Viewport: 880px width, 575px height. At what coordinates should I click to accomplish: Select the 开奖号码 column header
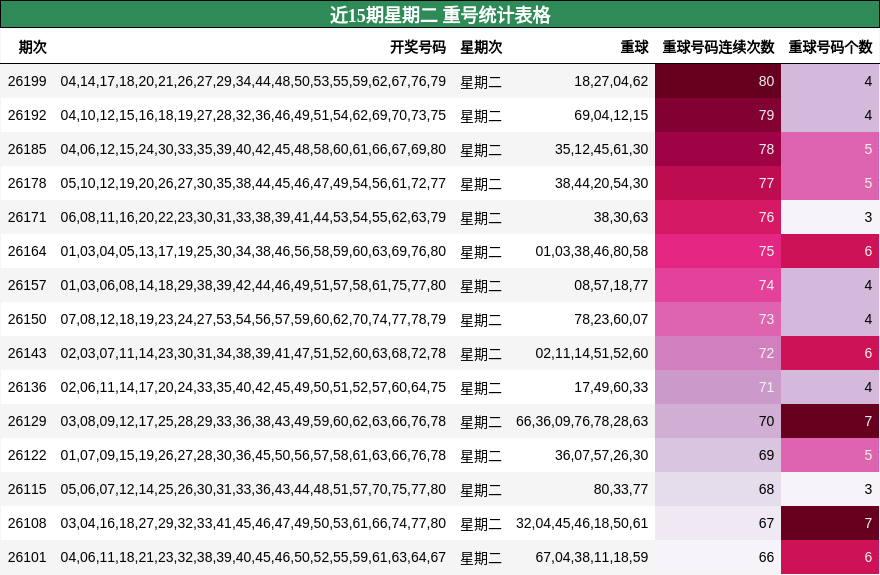(418, 47)
